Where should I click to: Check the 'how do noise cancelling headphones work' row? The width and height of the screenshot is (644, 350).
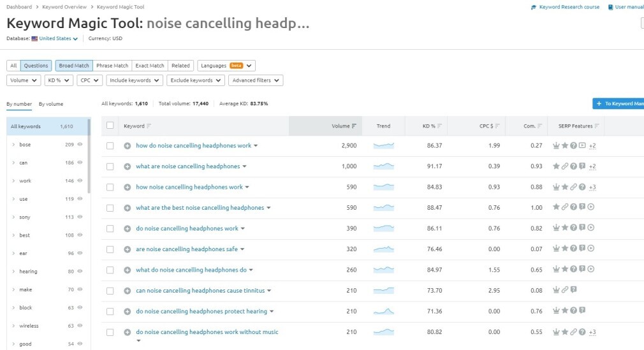point(110,146)
